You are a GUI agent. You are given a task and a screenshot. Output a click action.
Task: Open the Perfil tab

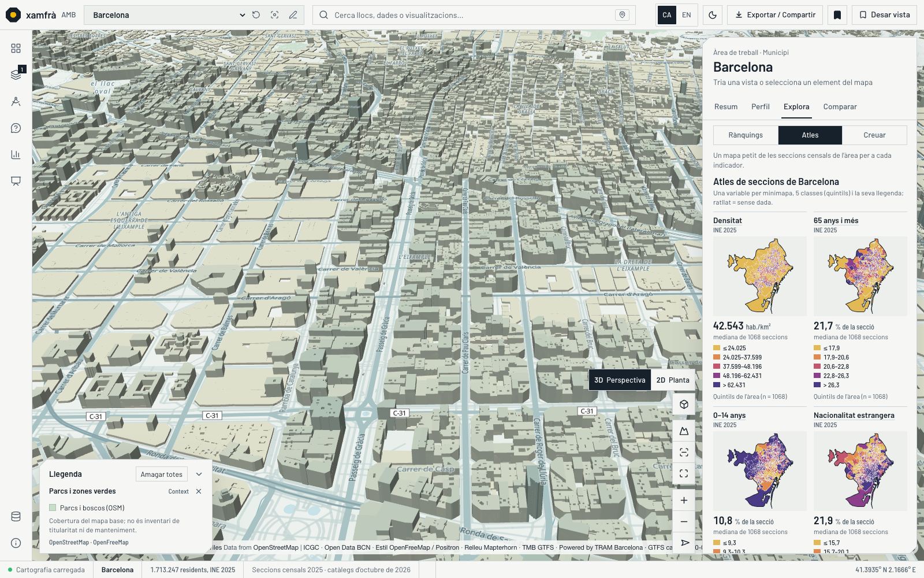[x=761, y=106]
